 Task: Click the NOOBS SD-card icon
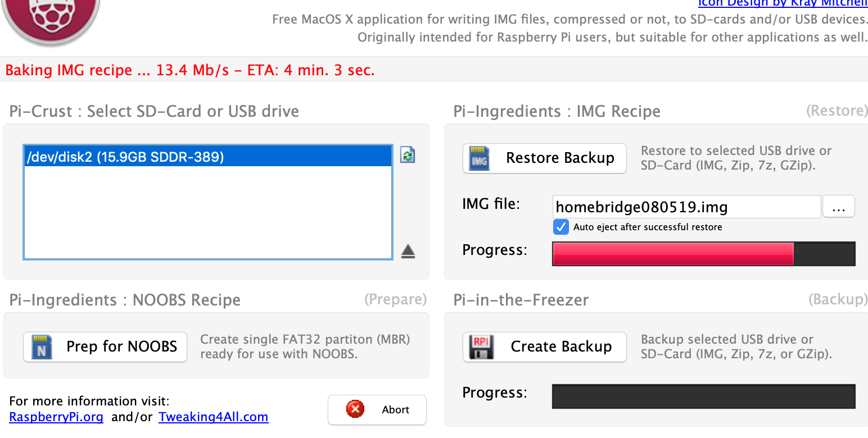pos(41,347)
